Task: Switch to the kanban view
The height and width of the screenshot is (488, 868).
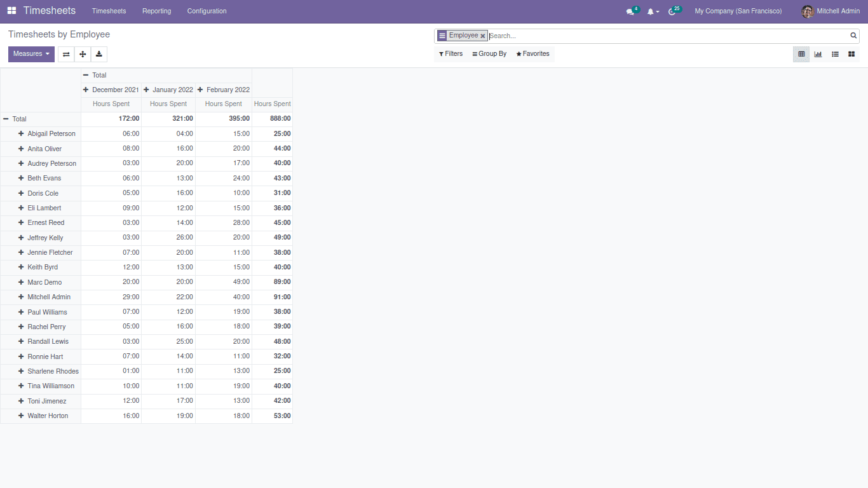Action: tap(851, 55)
